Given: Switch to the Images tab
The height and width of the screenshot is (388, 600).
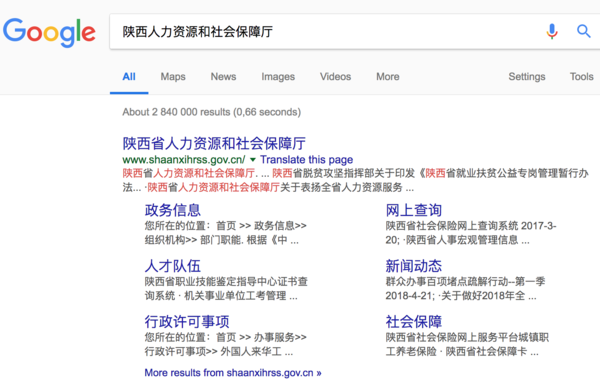Looking at the screenshot, I should coord(278,77).
